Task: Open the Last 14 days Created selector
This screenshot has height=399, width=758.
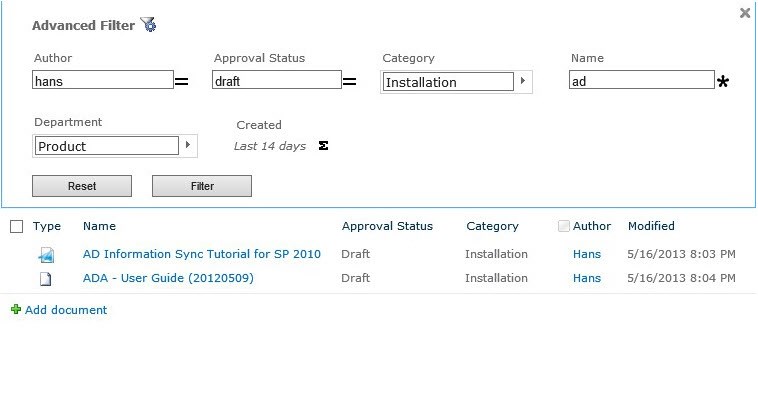Action: 270,146
